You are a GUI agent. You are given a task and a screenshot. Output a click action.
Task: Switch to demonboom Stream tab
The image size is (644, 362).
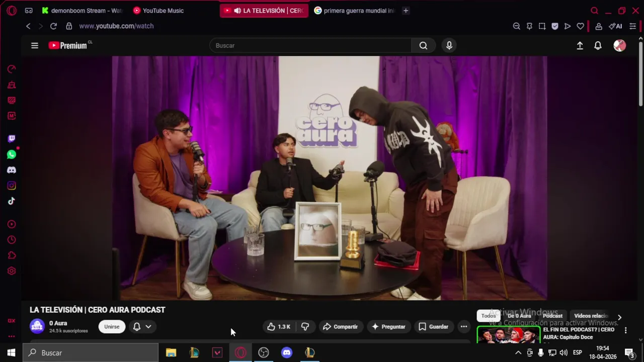(x=82, y=11)
